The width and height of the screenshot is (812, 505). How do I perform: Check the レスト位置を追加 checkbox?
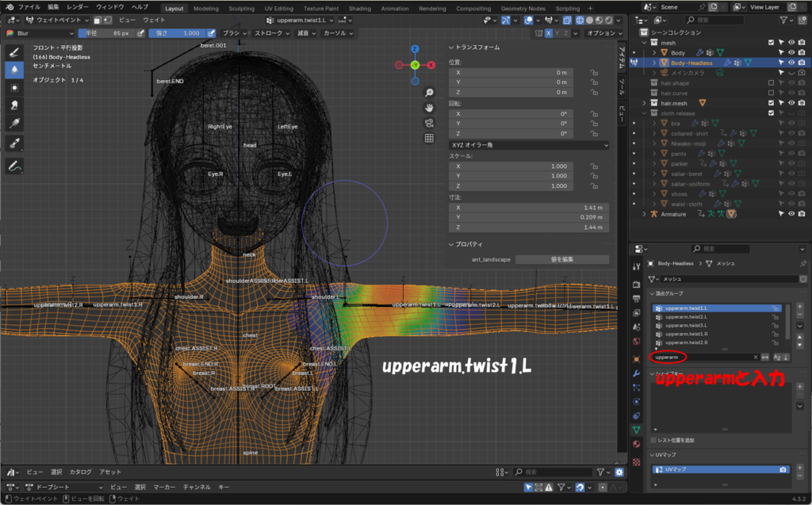pos(653,440)
